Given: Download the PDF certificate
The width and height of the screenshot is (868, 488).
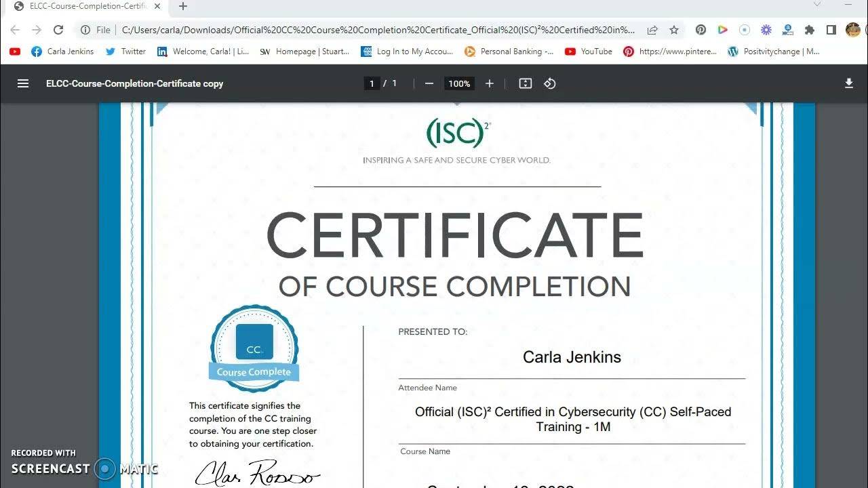Looking at the screenshot, I should point(848,83).
